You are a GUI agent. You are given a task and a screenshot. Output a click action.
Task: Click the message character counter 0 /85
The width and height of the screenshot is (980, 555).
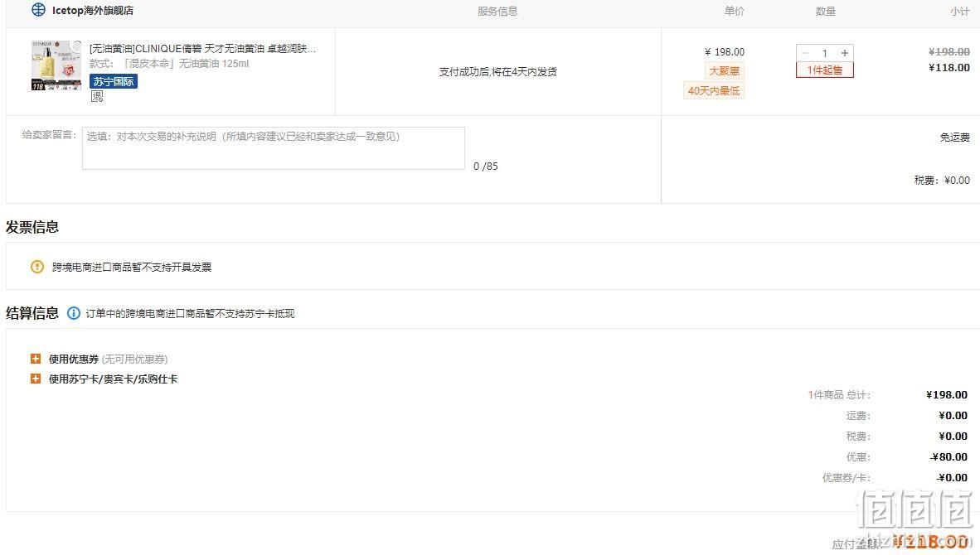click(x=486, y=166)
